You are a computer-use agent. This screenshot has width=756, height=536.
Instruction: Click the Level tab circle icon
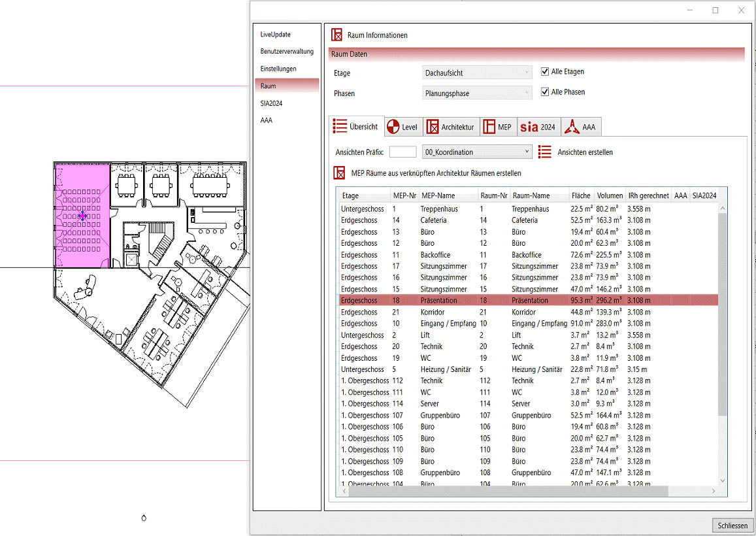[x=393, y=127]
